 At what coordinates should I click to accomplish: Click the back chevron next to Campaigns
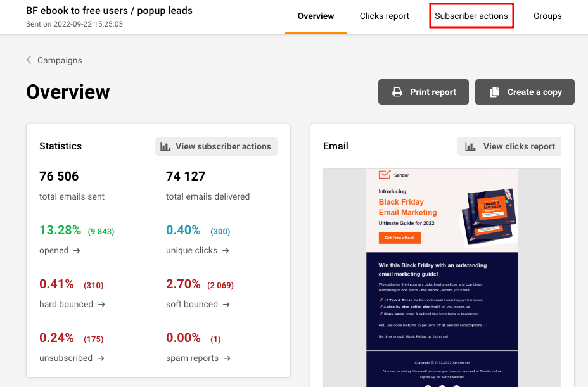(29, 60)
